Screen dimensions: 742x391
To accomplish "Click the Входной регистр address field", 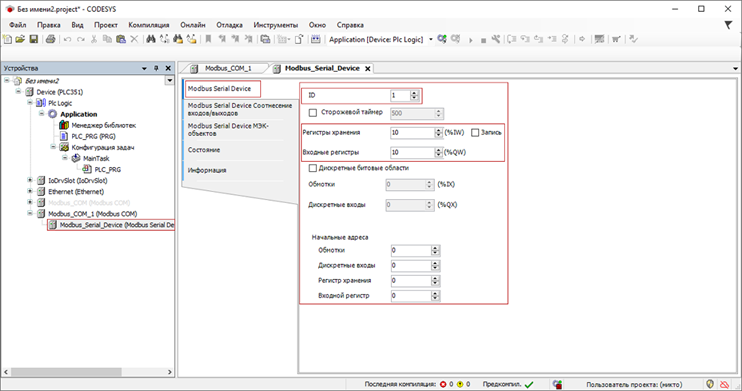I will pos(411,296).
